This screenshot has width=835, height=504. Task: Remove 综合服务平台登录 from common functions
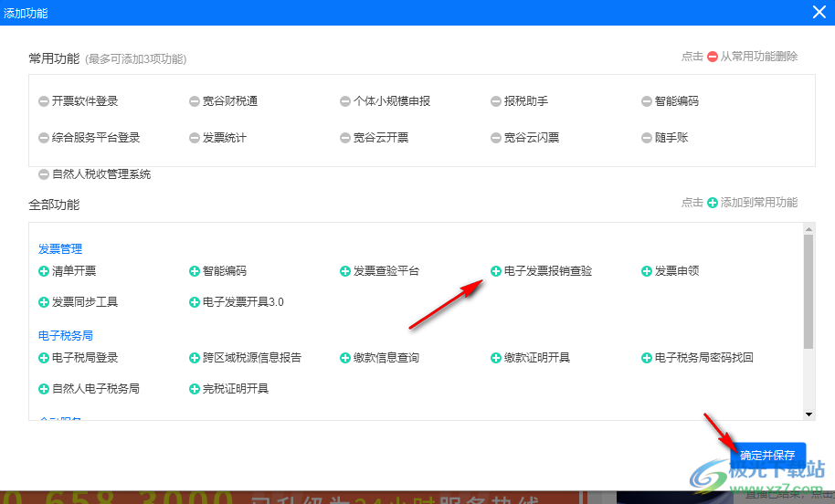click(44, 138)
